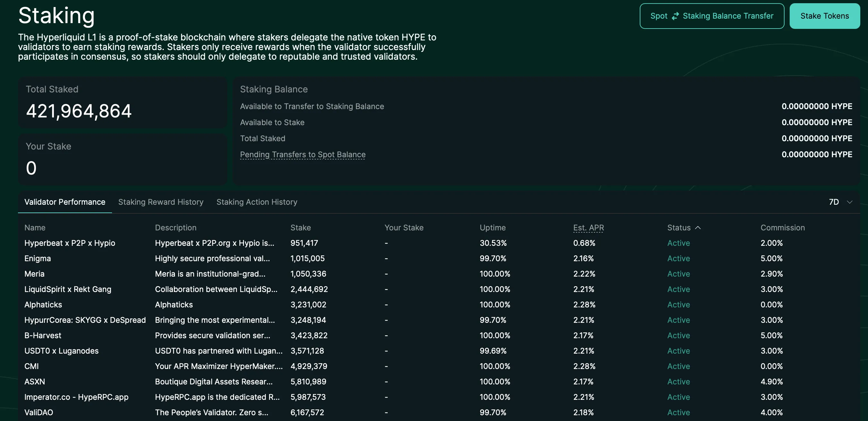This screenshot has height=421, width=868.
Task: Click the Total Staked 421,964,864 figure
Action: [79, 111]
